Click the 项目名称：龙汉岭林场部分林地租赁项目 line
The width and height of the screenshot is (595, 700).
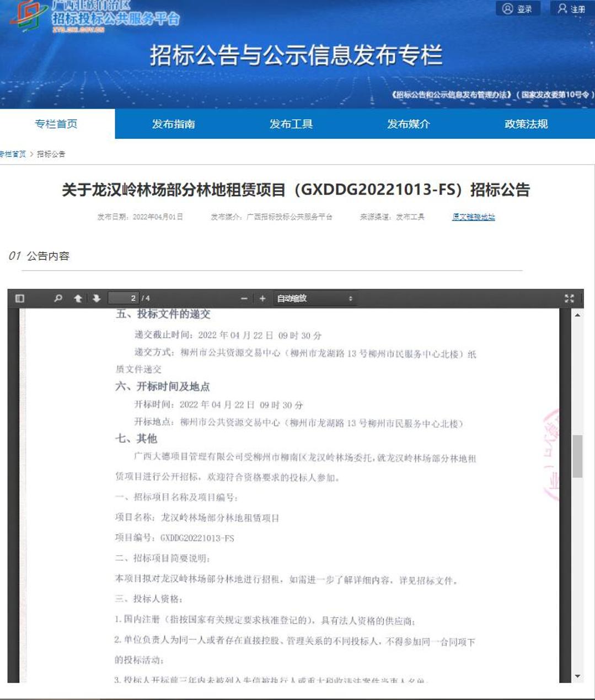pyautogui.click(x=197, y=518)
